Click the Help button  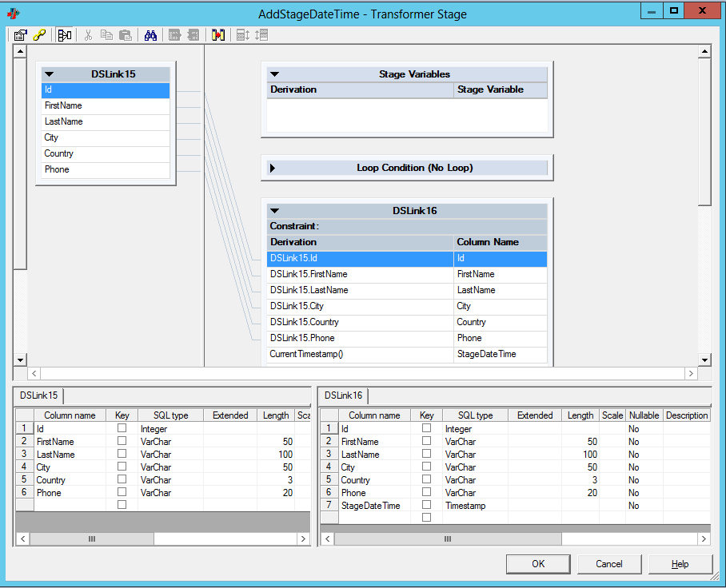click(x=680, y=564)
